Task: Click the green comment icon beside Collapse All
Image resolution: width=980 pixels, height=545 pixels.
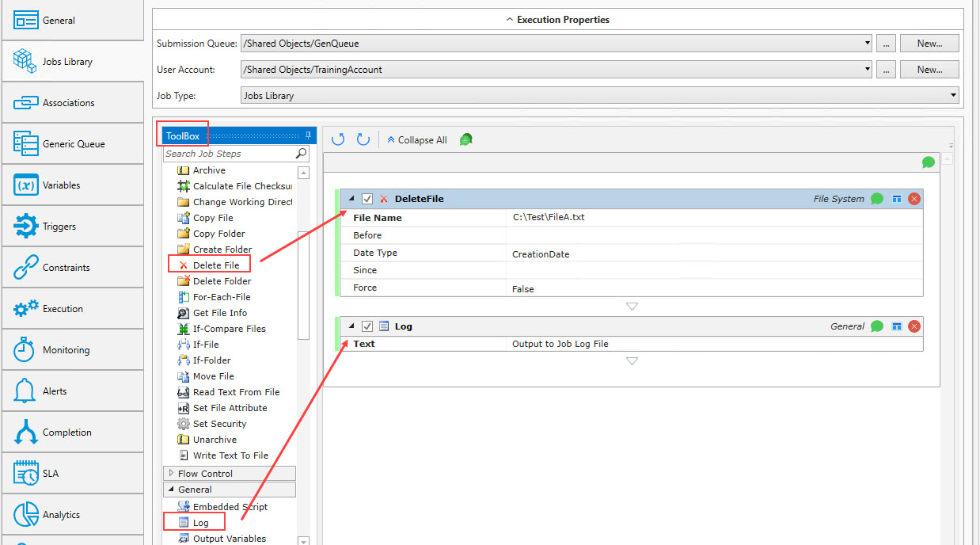Action: click(466, 139)
